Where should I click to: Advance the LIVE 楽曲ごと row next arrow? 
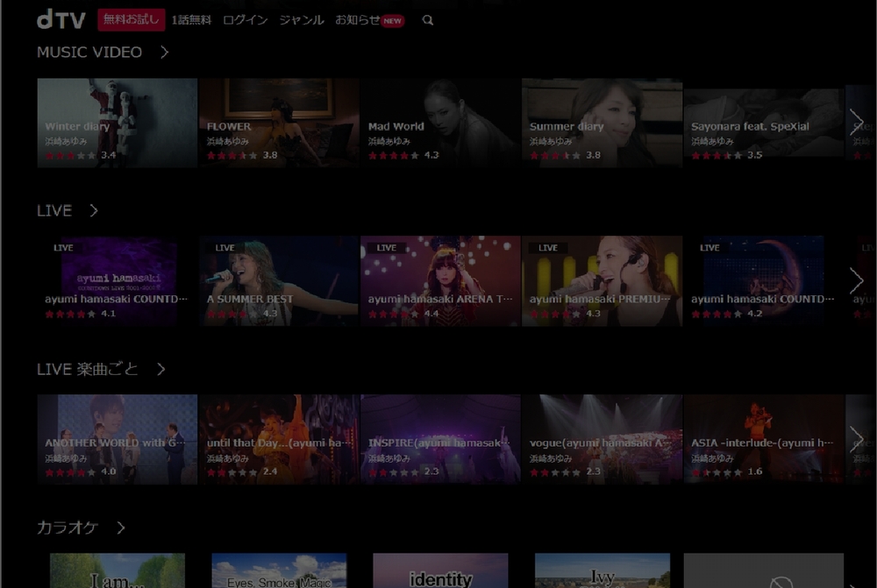tap(856, 439)
